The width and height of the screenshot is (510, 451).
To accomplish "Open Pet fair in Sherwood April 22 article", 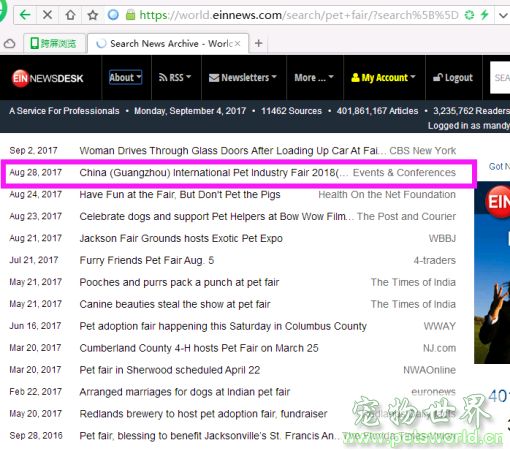I will (170, 370).
